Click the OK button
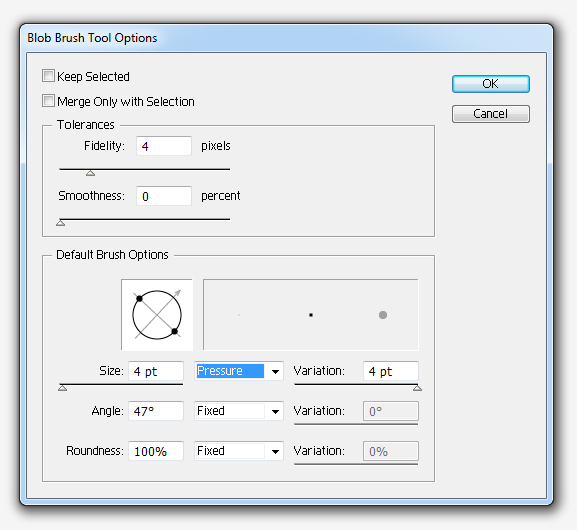The width and height of the screenshot is (577, 530). coord(491,84)
